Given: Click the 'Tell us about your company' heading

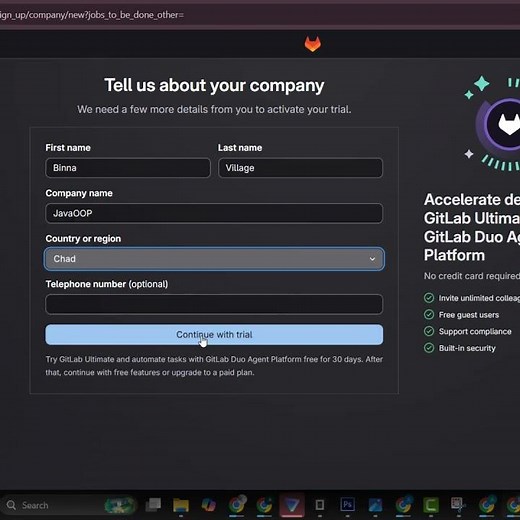Looking at the screenshot, I should (214, 85).
